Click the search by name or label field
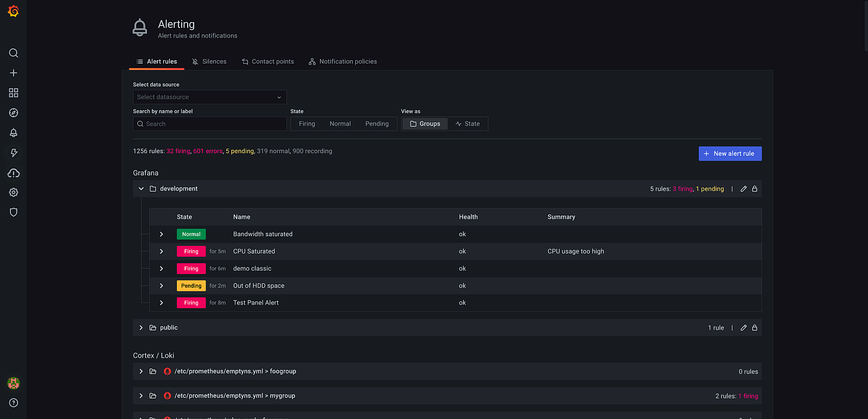 coord(209,124)
